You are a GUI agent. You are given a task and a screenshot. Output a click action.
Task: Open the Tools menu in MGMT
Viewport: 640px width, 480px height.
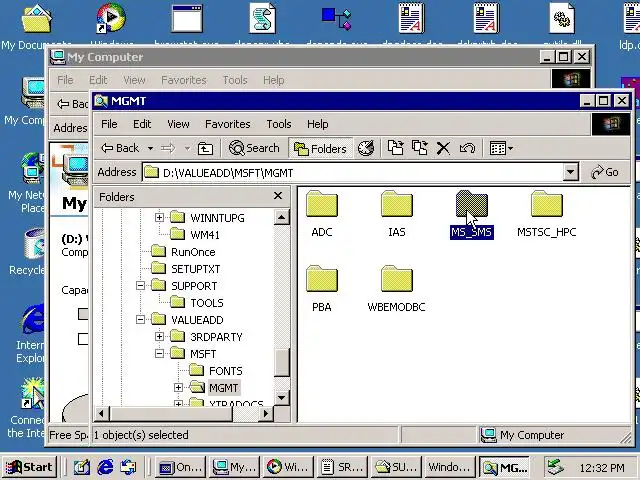tap(279, 124)
